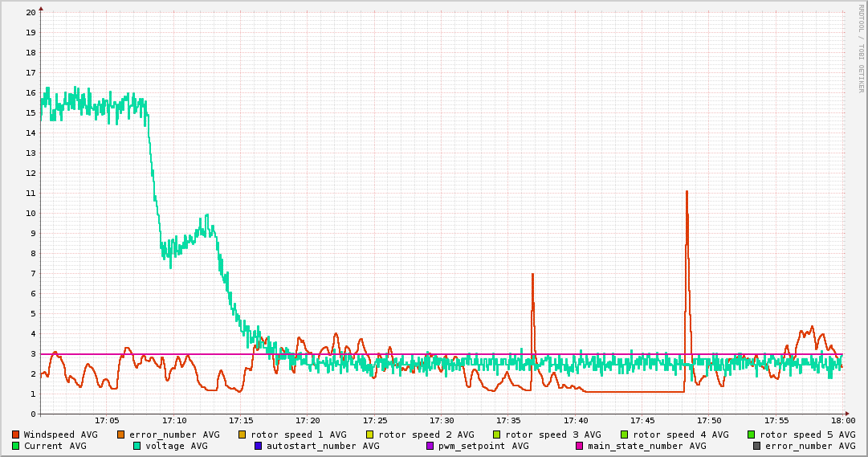Click the 17:05 time axis label
The width and height of the screenshot is (868, 457).
coord(107,420)
